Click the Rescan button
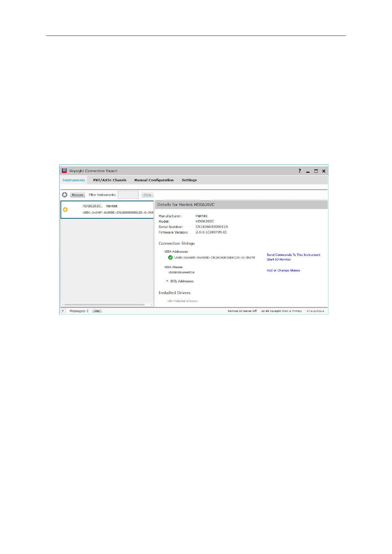The image size is (392, 554). click(78, 195)
